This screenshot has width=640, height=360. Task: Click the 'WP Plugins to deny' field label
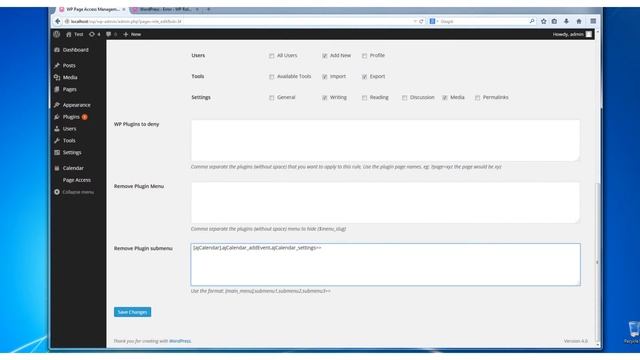pyautogui.click(x=136, y=124)
